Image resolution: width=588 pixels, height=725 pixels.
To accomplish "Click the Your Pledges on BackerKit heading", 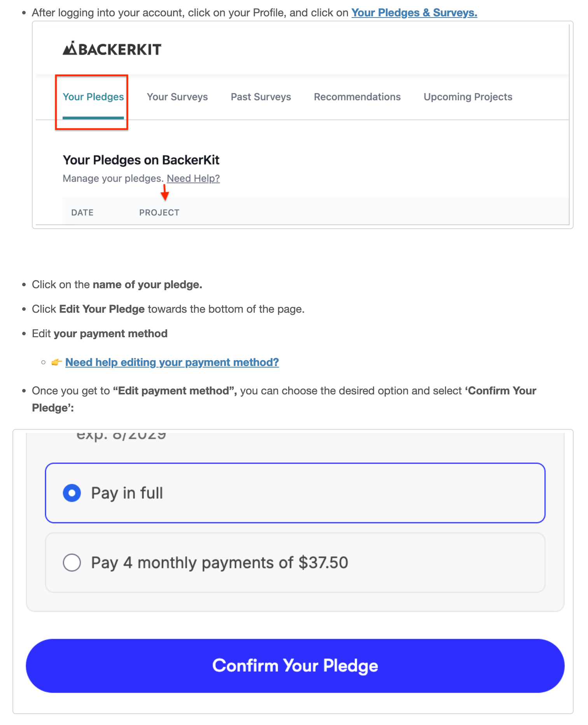I will 141,160.
